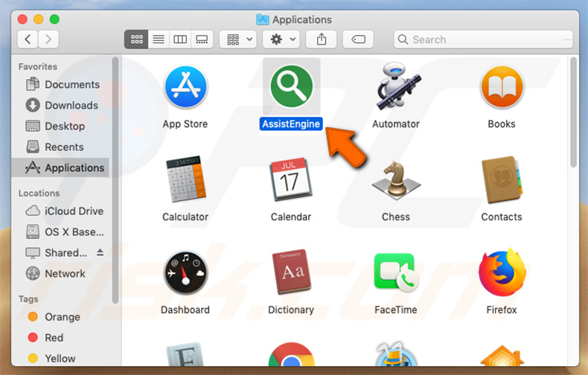The image size is (588, 375).
Task: Select the Home app icon
Action: [502, 356]
